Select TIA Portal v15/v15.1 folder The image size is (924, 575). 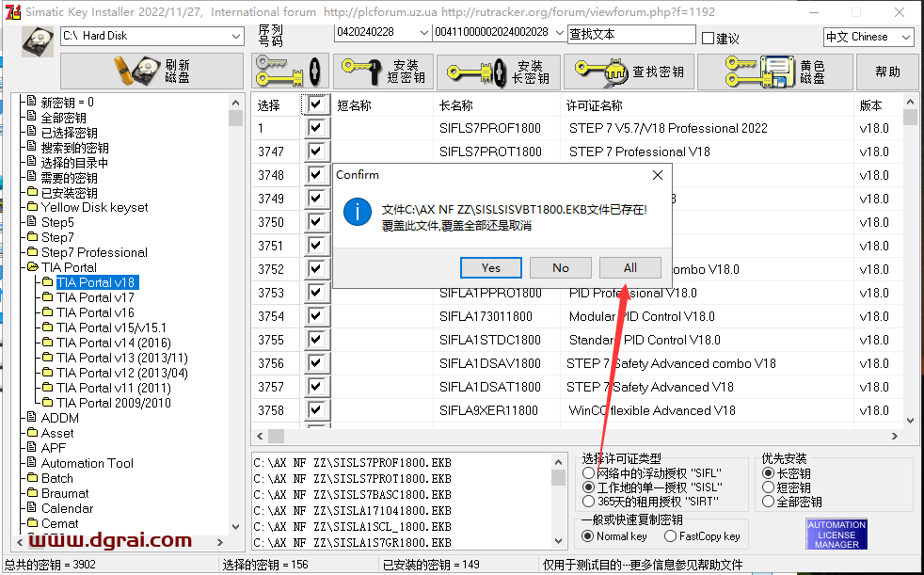click(x=111, y=327)
